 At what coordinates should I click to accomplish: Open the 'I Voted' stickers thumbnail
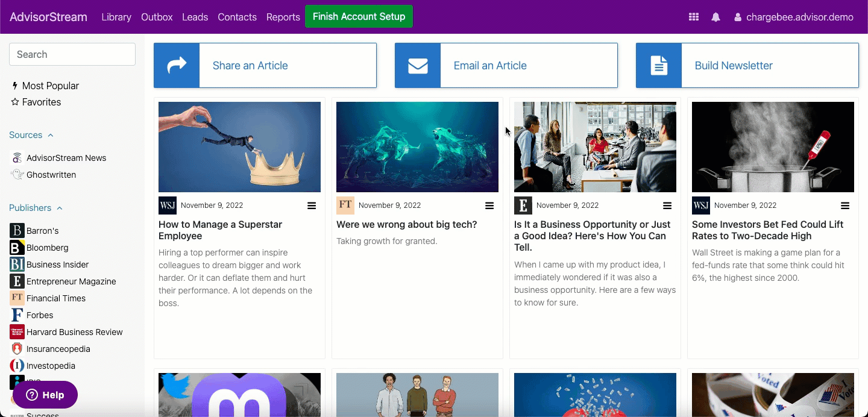pos(773,395)
